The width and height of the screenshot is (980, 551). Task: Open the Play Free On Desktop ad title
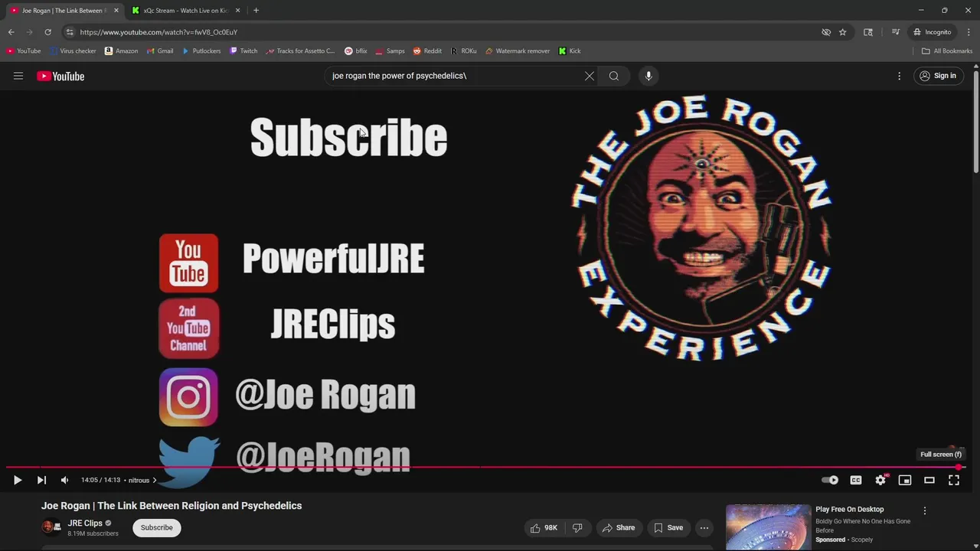click(849, 509)
